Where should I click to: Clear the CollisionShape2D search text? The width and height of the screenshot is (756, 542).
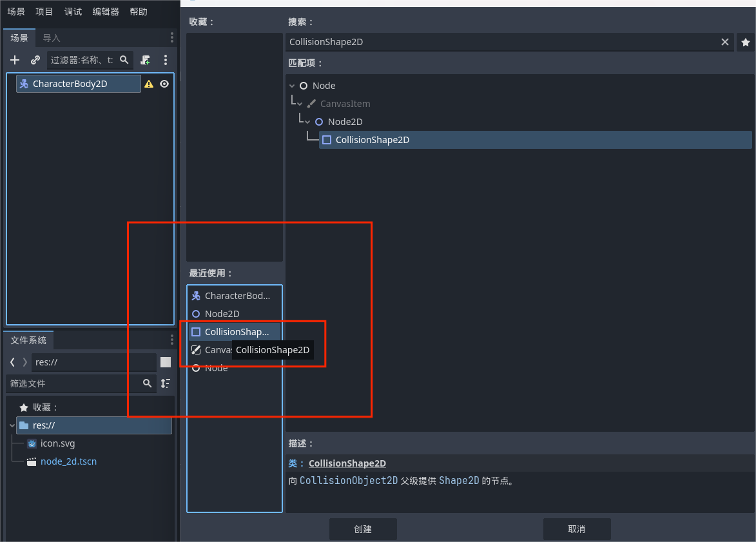pos(725,42)
